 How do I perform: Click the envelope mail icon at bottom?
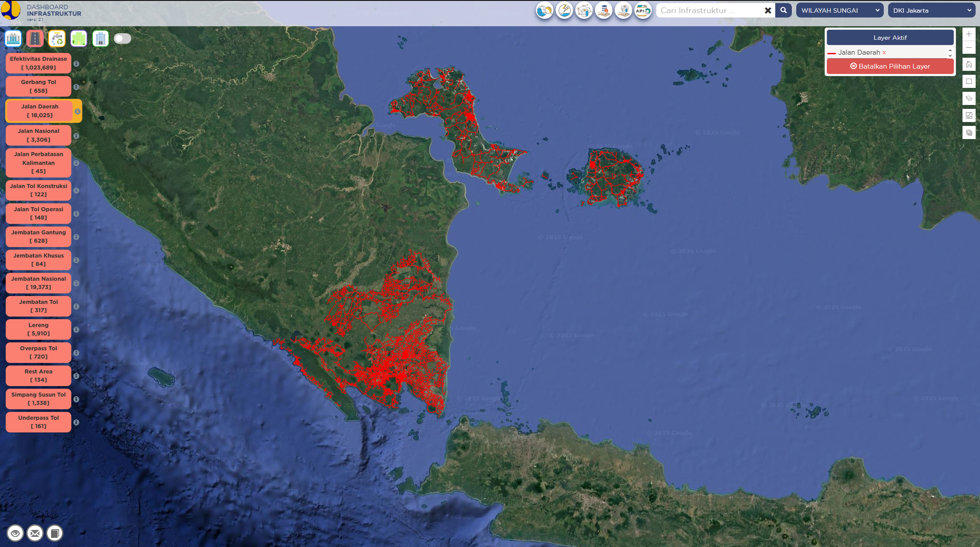(x=35, y=533)
